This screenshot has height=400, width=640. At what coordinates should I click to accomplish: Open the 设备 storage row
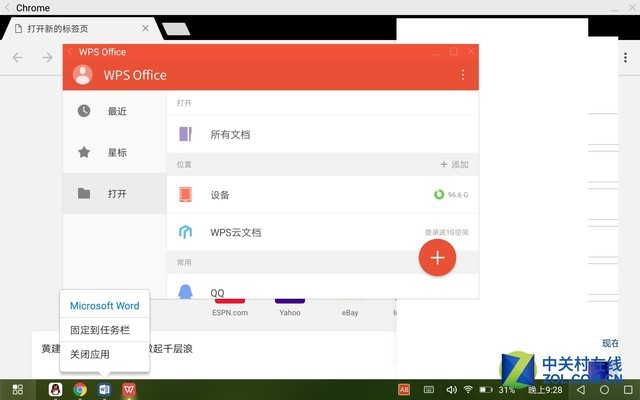coord(322,195)
